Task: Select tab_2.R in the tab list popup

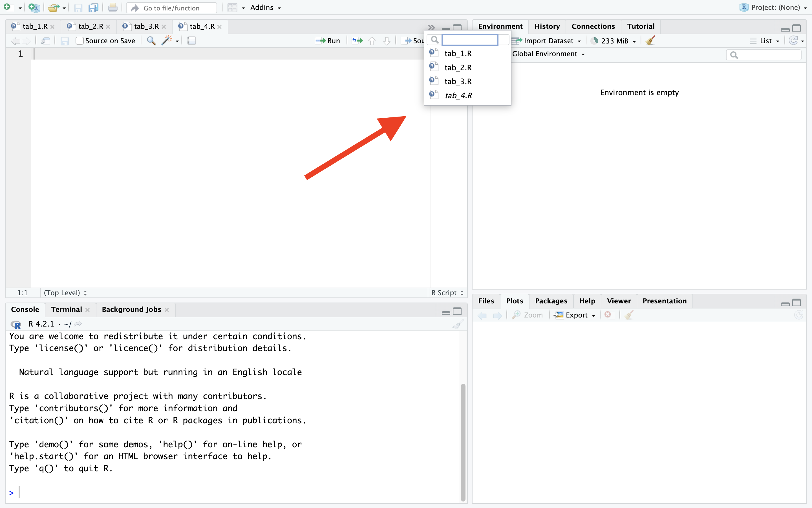Action: click(x=467, y=67)
